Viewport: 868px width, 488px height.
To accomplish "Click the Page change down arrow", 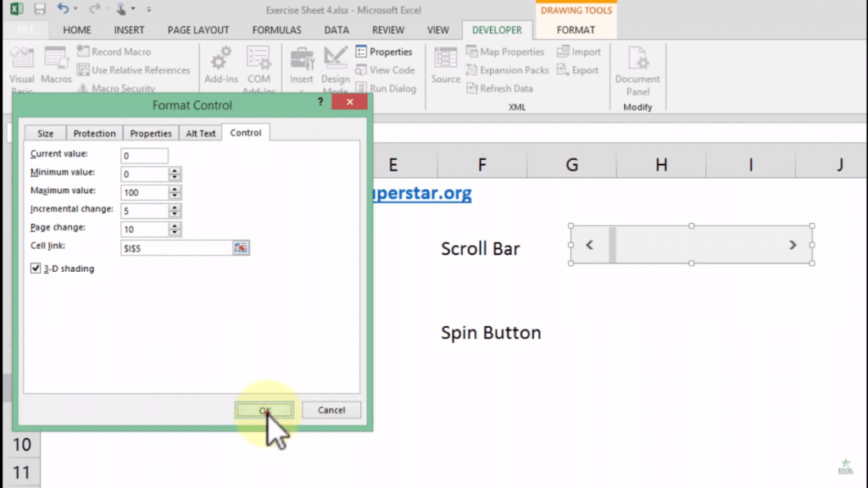I will pos(175,232).
